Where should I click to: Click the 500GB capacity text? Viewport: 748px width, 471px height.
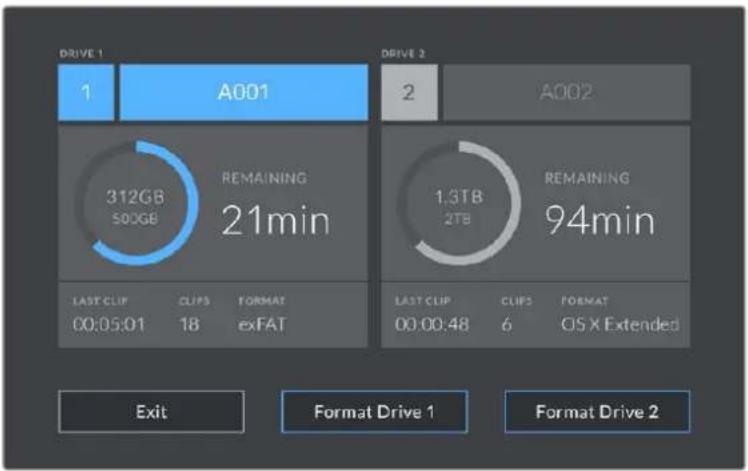point(135,219)
